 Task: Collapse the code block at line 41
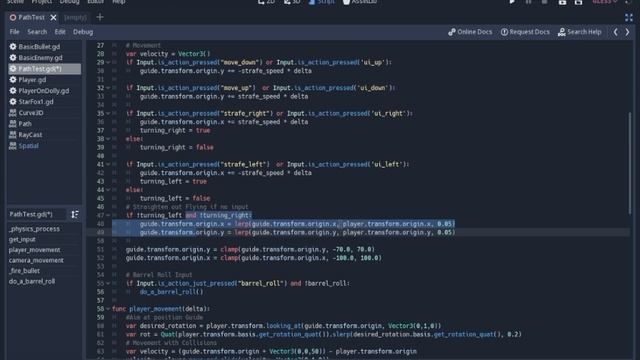(108, 164)
